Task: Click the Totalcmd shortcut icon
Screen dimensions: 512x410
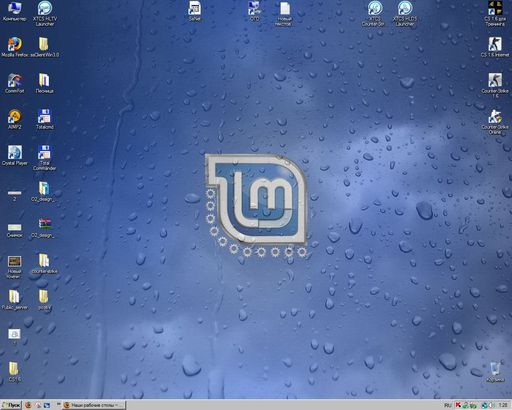Action: [x=44, y=119]
